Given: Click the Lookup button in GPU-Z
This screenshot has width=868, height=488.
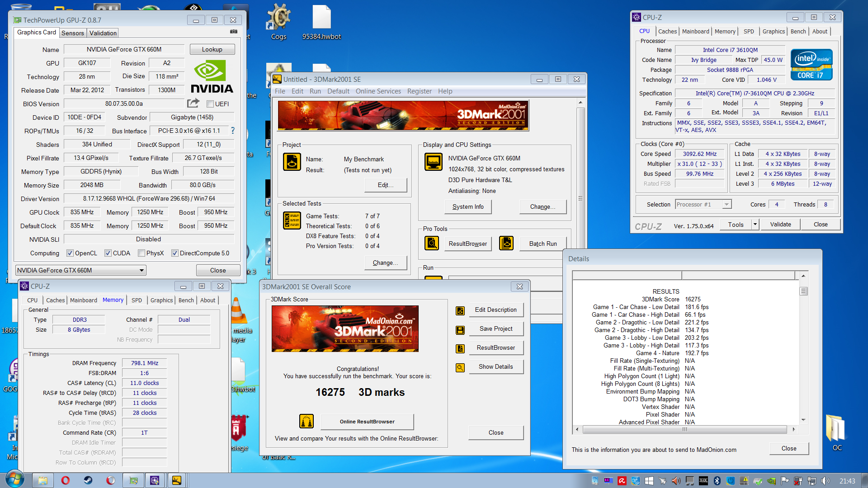Looking at the screenshot, I should coord(212,49).
